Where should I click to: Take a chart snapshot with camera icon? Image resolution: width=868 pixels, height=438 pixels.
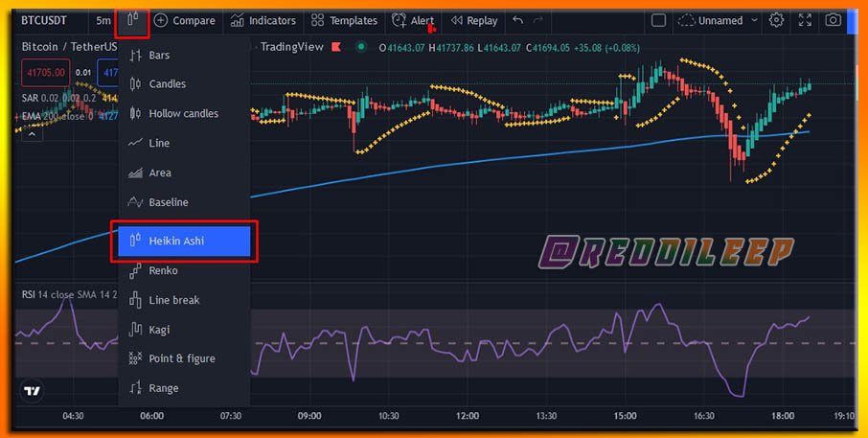[833, 20]
